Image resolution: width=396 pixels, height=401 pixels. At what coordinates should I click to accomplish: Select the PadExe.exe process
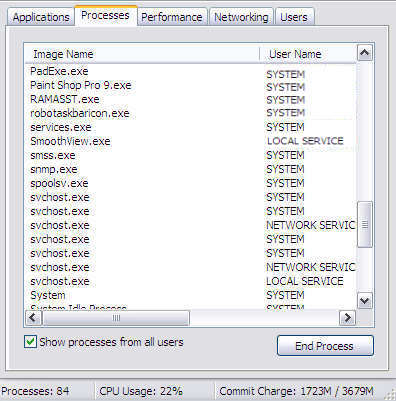tap(59, 71)
